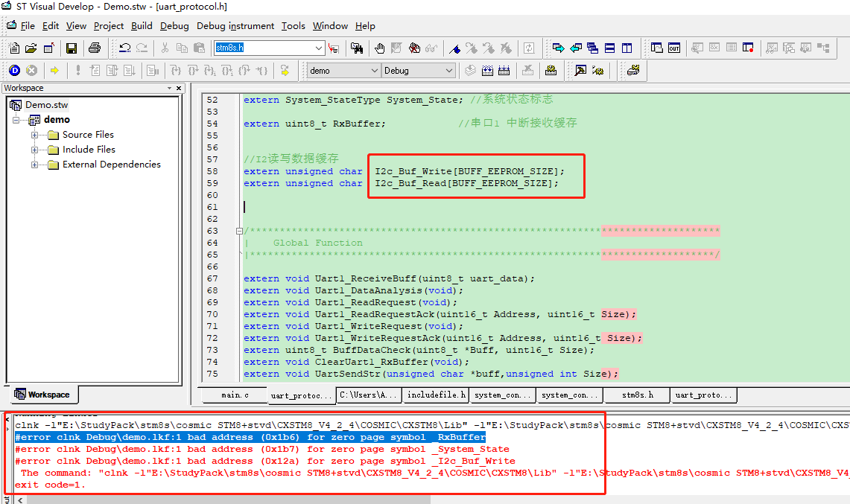
Task: Click the Undo arrow icon
Action: coord(124,48)
